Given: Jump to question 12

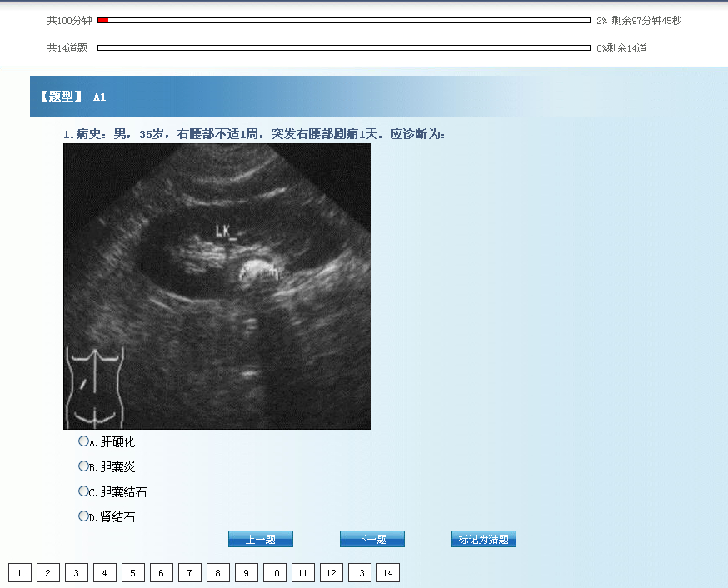Looking at the screenshot, I should click(331, 573).
